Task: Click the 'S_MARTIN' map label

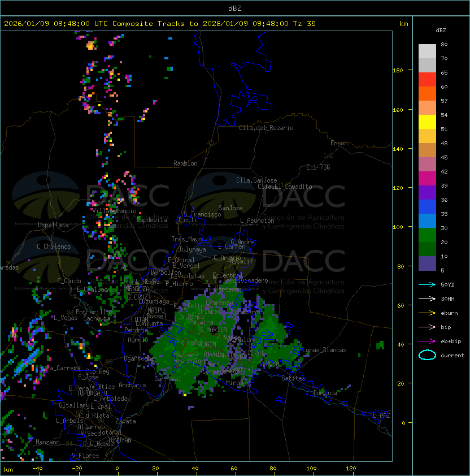Action: 213,330
